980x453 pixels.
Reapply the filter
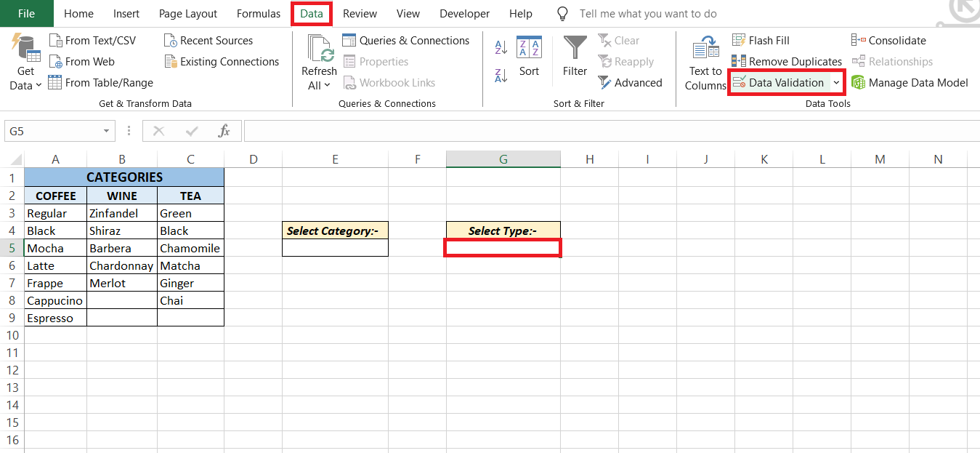(626, 62)
